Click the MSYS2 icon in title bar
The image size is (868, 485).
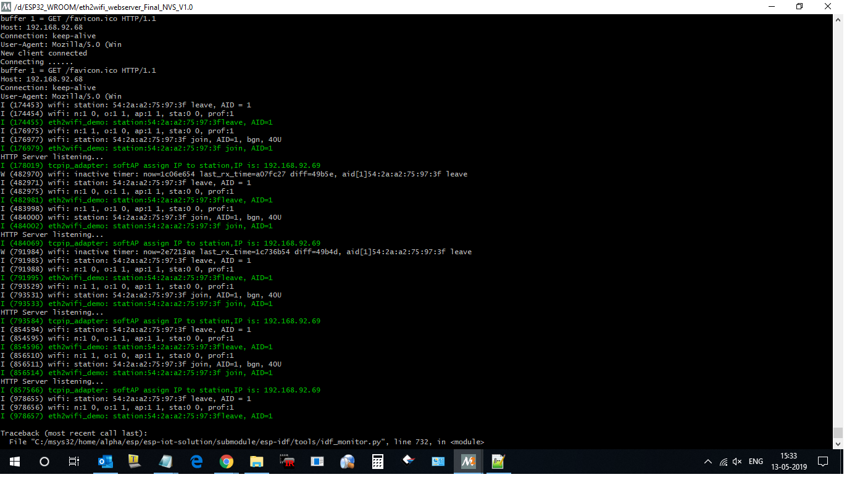[x=6, y=7]
